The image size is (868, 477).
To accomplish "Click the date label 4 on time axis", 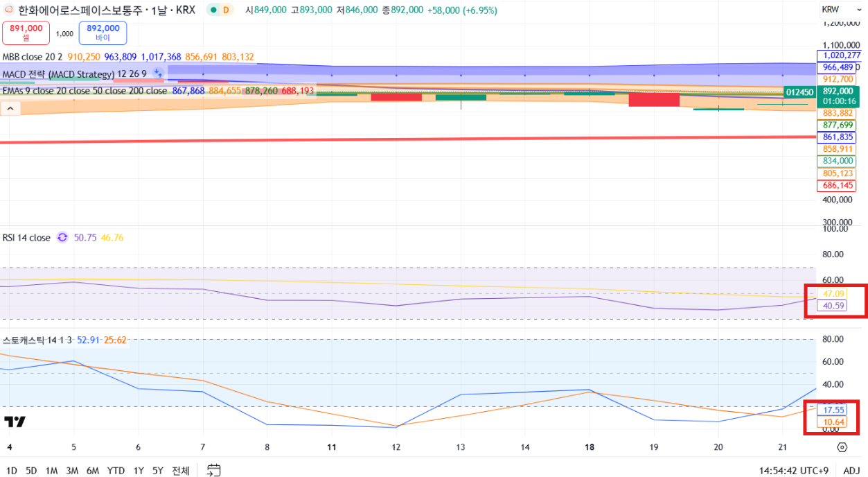I will coord(9,447).
